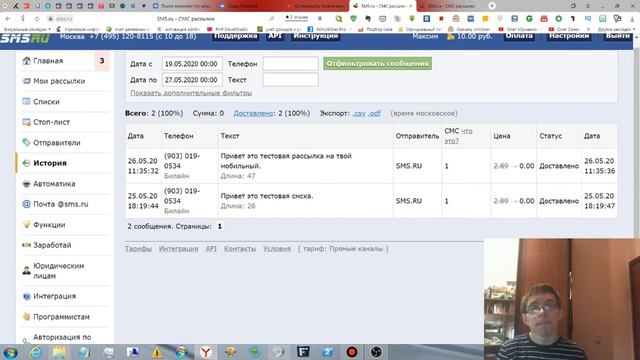Click date cell 26.05.20 11:35:32
Viewport: 640px width, 360px height.
(x=143, y=166)
